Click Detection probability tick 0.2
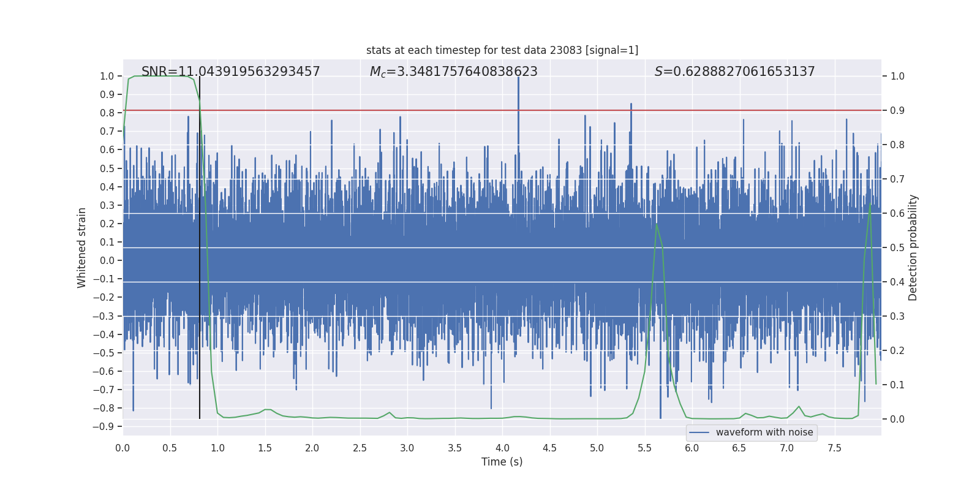Screen dimensions: 980x490 (897, 350)
